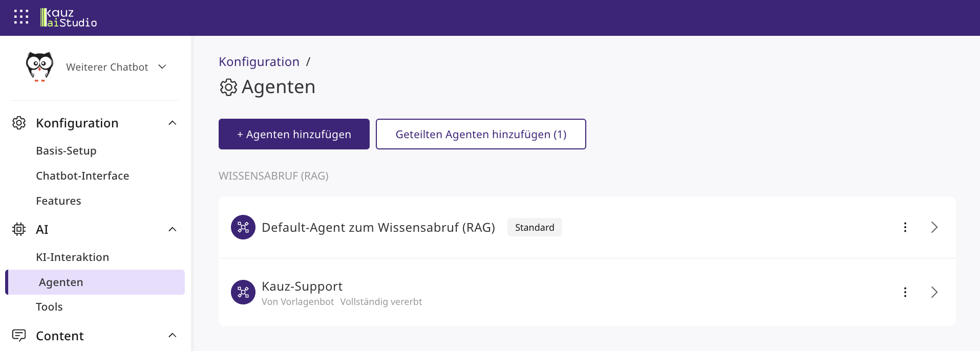This screenshot has height=351, width=980.
Task: Click the AI chip icon in sidebar
Action: (x=19, y=229)
